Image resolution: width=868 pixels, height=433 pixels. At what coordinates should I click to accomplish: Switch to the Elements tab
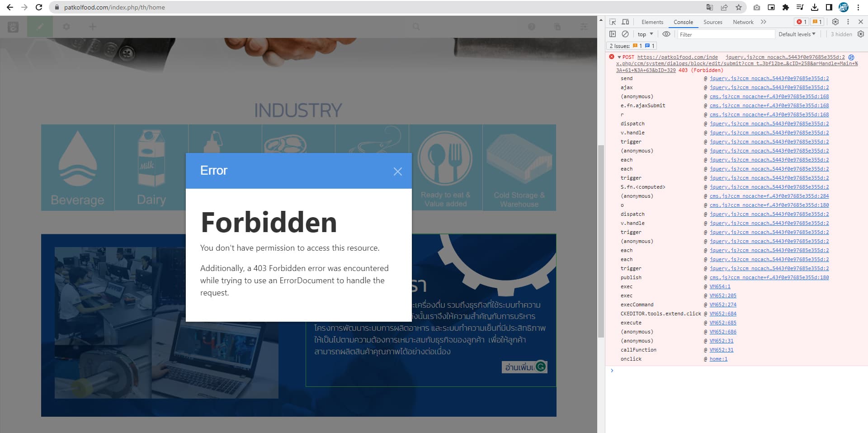(652, 22)
